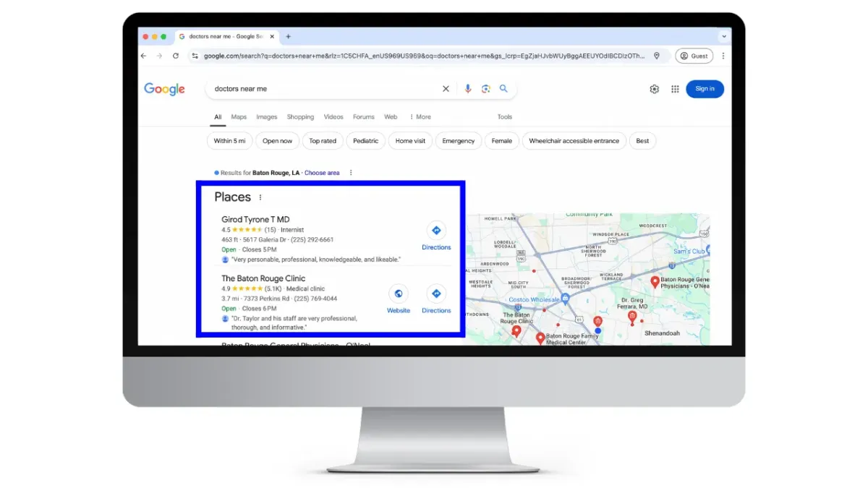Click Baton Rouge Family Medical Center map pin

(540, 338)
